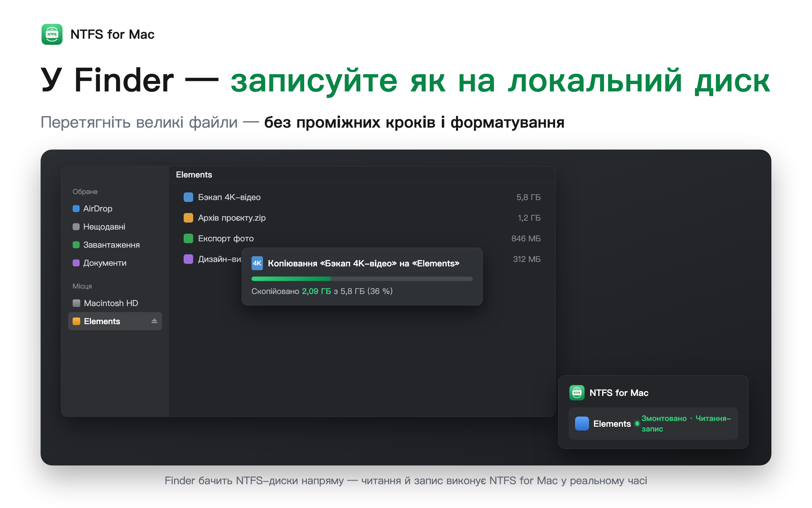Open Завантаження in the sidebar
Viewport: 812px width, 508px height.
[115, 245]
